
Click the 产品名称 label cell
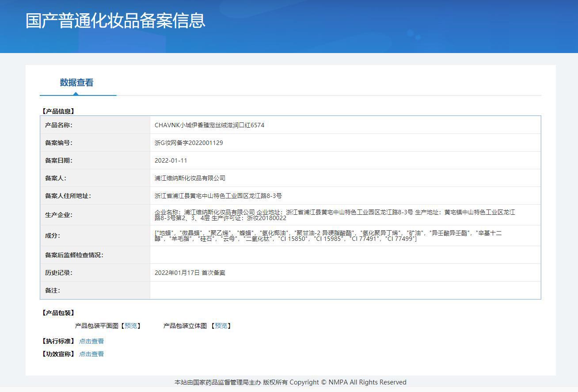tap(95, 125)
